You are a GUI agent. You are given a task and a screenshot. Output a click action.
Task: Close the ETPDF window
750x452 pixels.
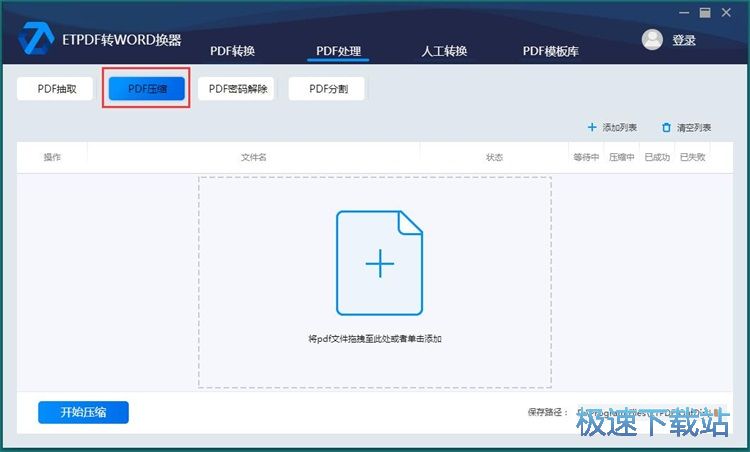click(x=726, y=13)
